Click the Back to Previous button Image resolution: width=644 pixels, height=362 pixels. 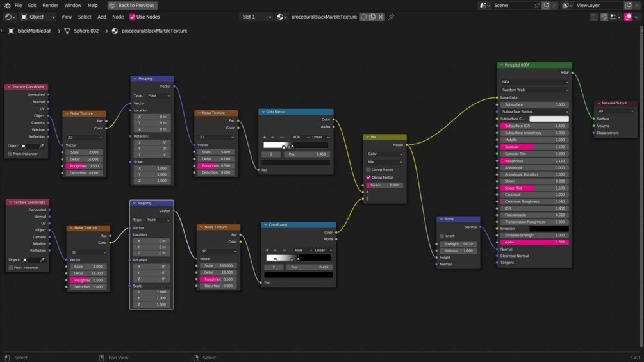[132, 5]
